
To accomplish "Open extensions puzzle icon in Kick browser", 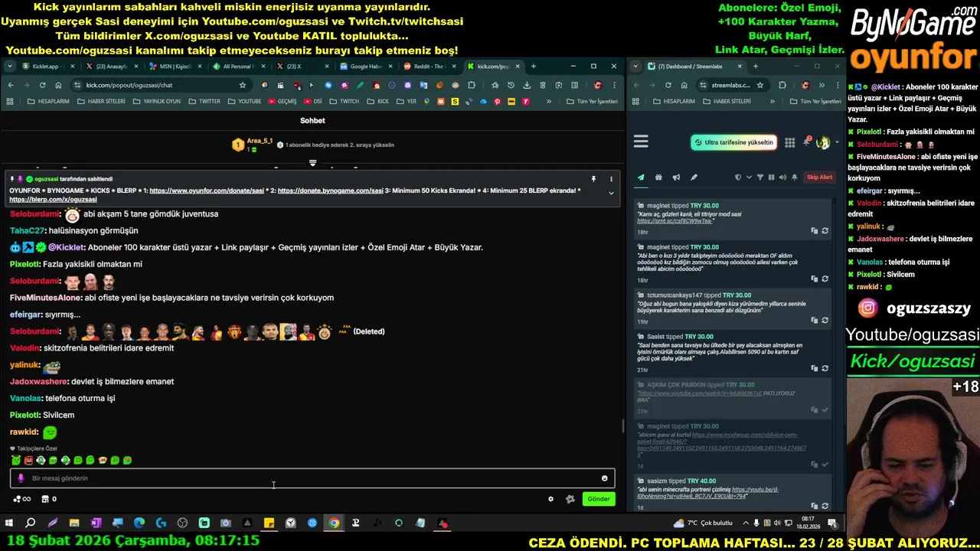I will pos(472,85).
